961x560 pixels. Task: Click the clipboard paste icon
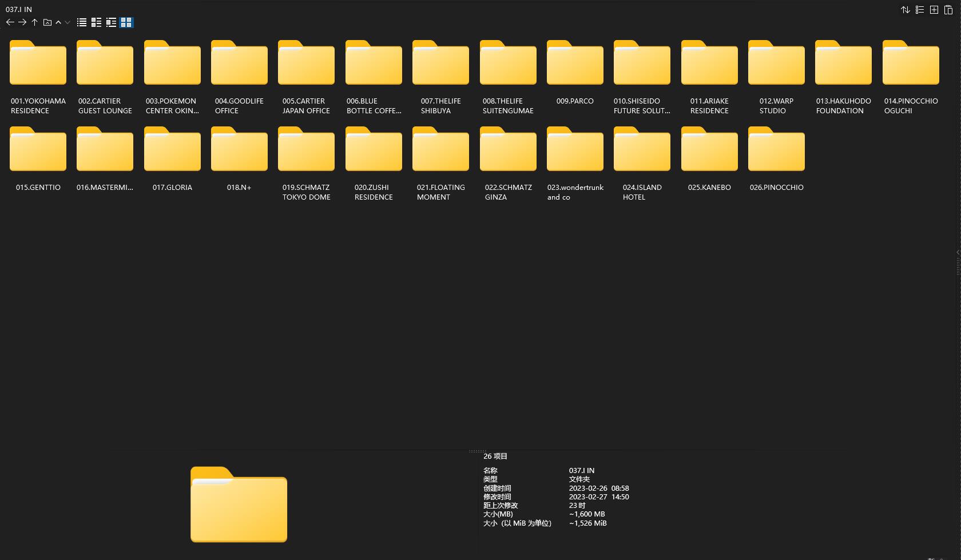tap(948, 10)
